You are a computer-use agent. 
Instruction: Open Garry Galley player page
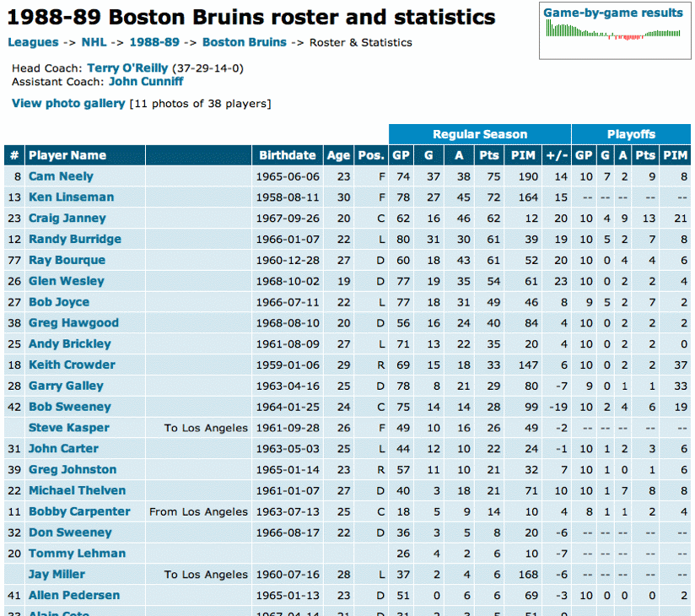tap(66, 386)
